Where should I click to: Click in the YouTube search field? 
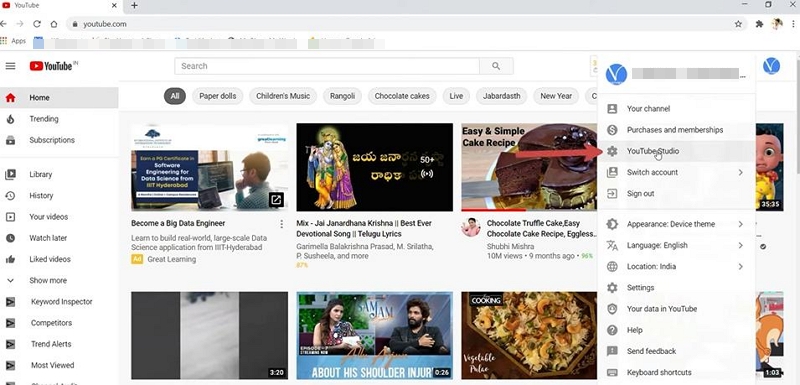click(x=327, y=66)
